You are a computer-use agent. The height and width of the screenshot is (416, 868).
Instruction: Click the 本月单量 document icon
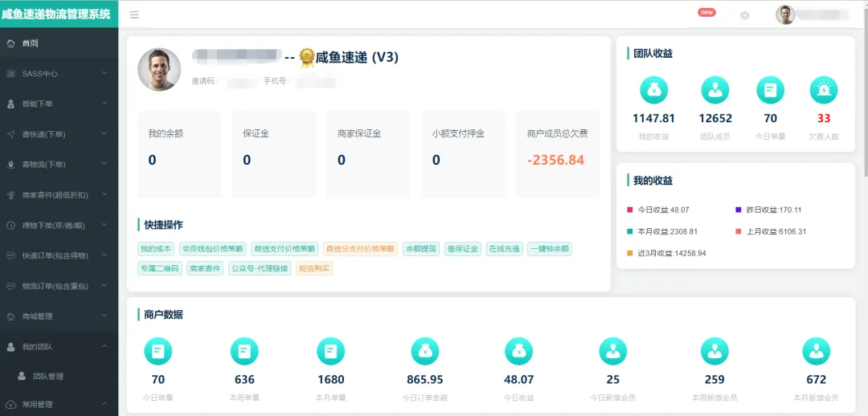tap(330, 351)
